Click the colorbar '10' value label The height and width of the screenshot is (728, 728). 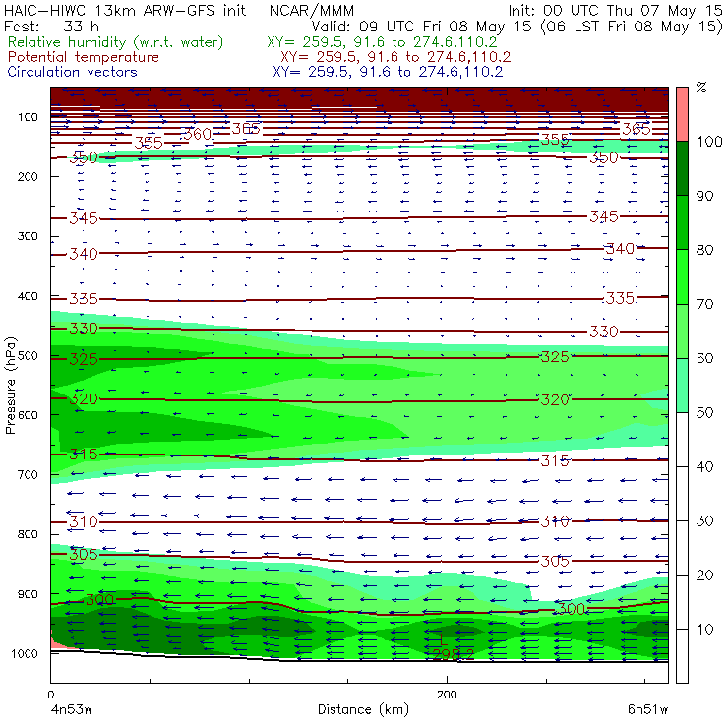click(x=704, y=629)
